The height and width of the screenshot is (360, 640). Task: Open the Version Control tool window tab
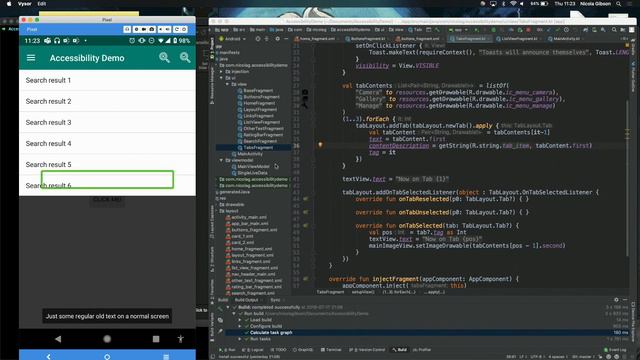coord(367,350)
